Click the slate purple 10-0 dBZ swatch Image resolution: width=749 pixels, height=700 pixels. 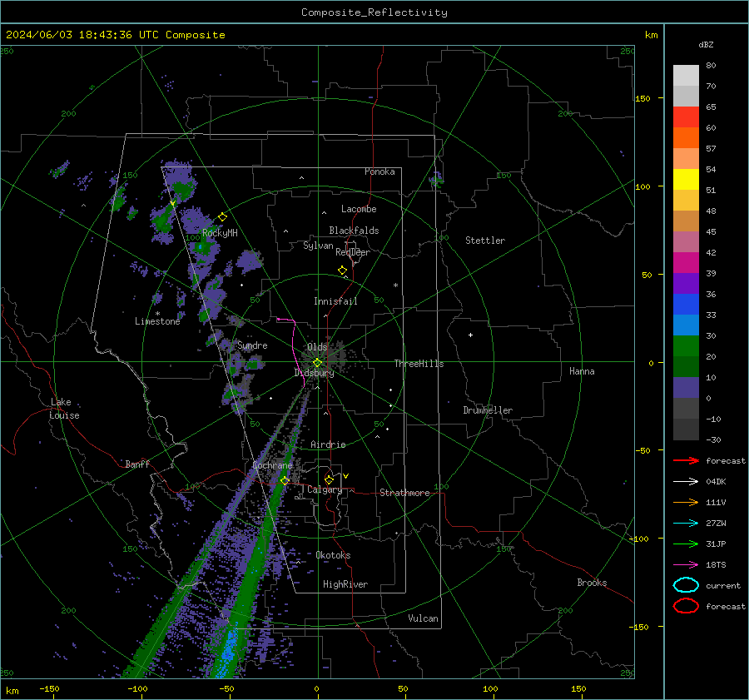[686, 388]
